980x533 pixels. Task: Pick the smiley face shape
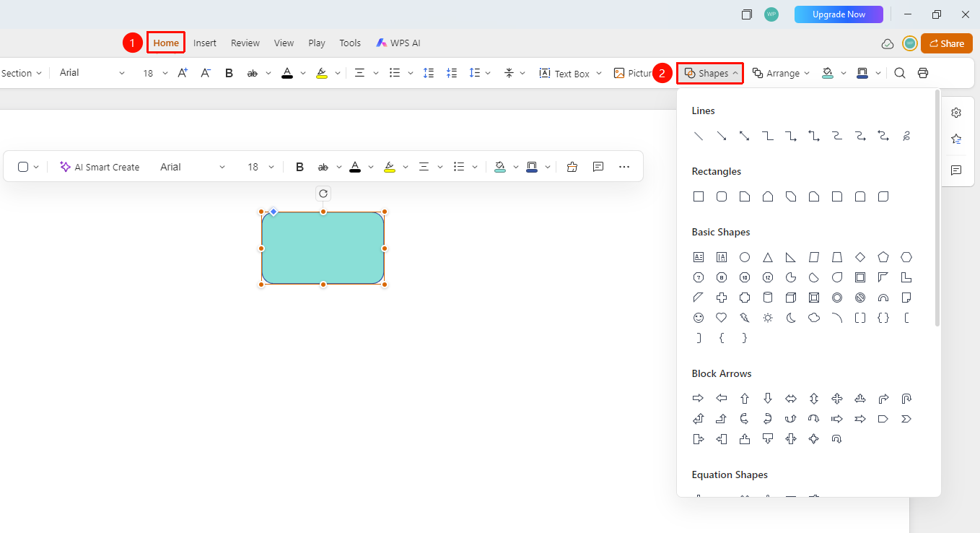coord(698,318)
